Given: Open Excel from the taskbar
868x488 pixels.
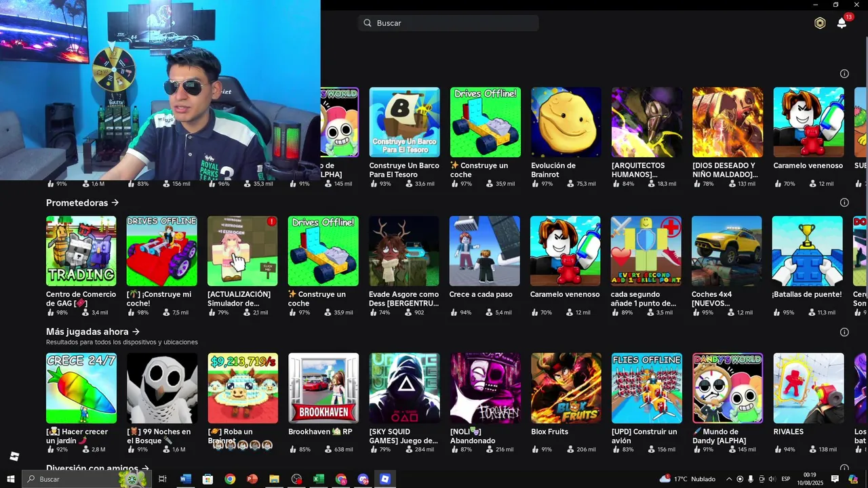Looking at the screenshot, I should click(318, 479).
